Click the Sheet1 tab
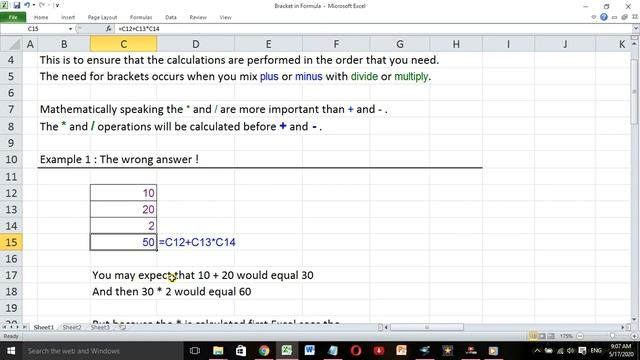Screen dimensions: 640x360 tap(43, 327)
